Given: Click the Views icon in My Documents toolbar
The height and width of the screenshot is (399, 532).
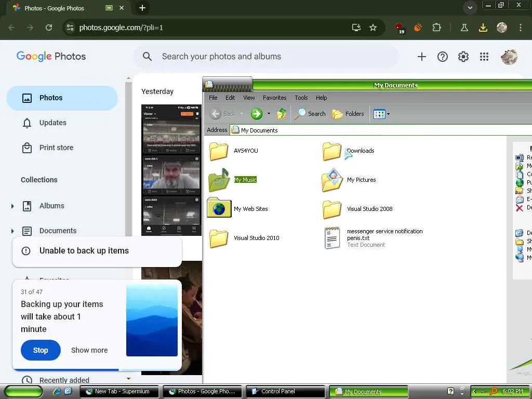Looking at the screenshot, I should 379,114.
